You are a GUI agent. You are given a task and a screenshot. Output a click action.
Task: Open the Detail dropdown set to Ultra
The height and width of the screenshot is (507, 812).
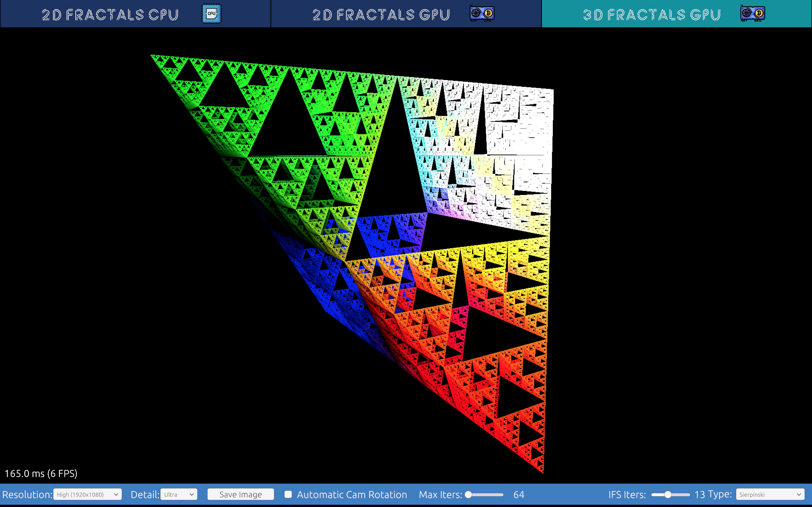click(x=179, y=495)
